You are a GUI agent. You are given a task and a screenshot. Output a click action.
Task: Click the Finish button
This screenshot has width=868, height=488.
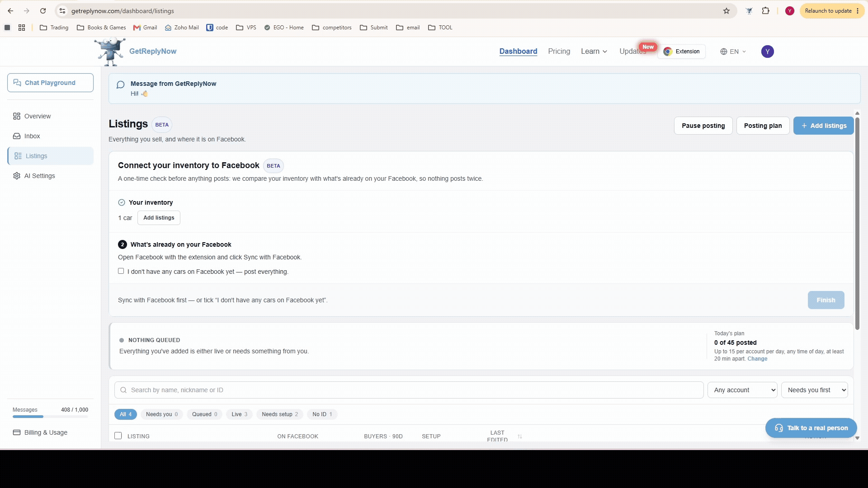826,300
